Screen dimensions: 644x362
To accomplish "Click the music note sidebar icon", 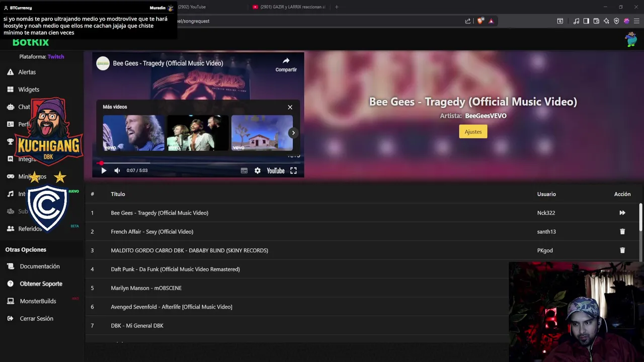I will (10, 194).
